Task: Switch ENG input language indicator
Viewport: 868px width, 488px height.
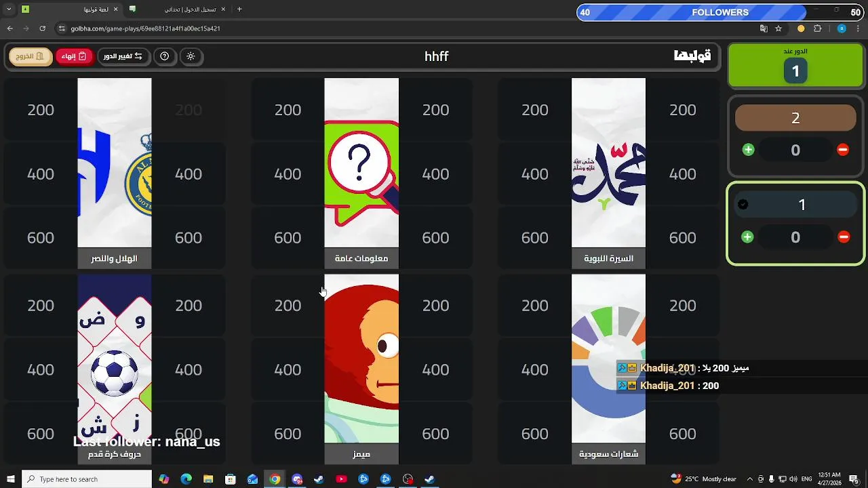Action: 806,479
